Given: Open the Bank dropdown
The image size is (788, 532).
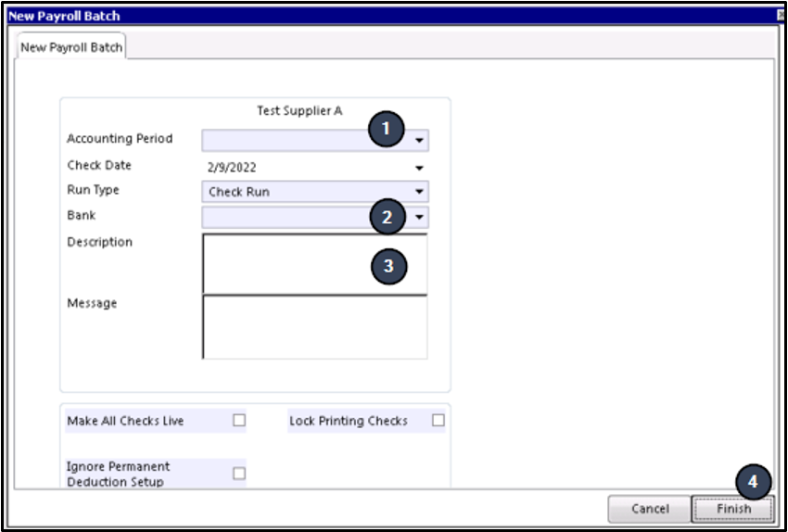Looking at the screenshot, I should (315, 218).
